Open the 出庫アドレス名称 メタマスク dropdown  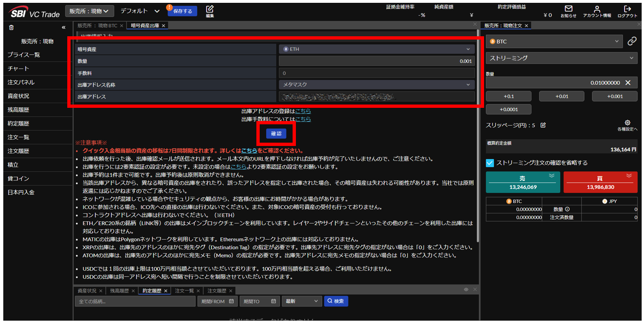376,85
